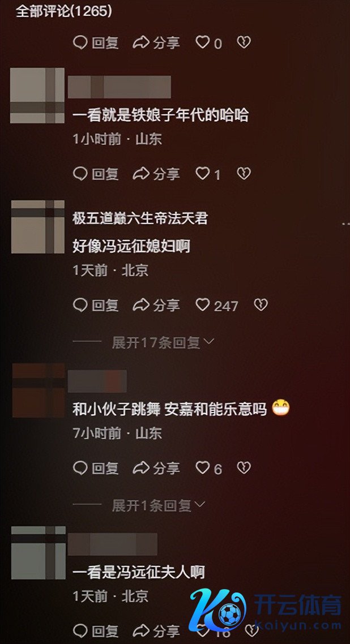Dislike the 和小伙子跳舞 comment via broken heart
350x644 pixels.
point(244,468)
